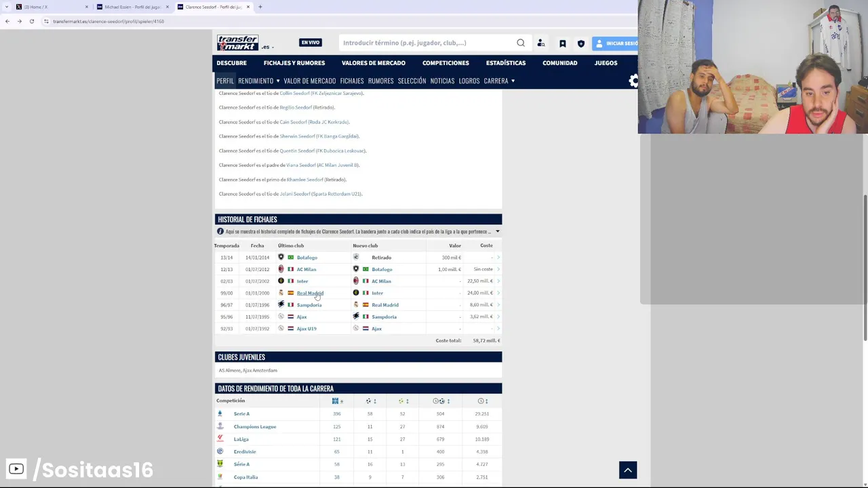The image size is (868, 488).
Task: Sort by minutes played clock icon
Action: click(483, 401)
